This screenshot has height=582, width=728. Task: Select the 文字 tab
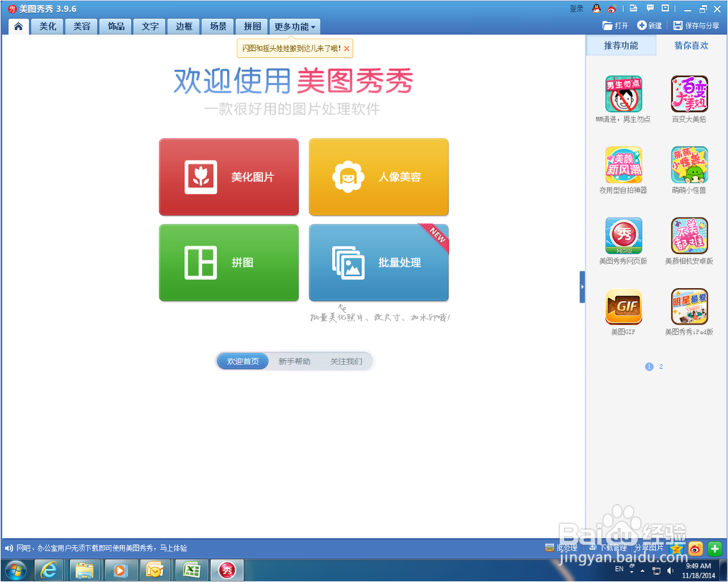150,26
